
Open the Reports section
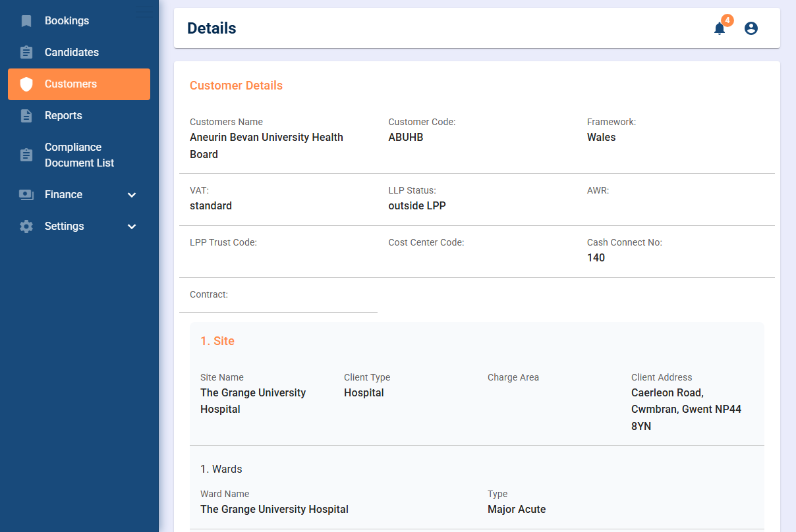pos(79,116)
